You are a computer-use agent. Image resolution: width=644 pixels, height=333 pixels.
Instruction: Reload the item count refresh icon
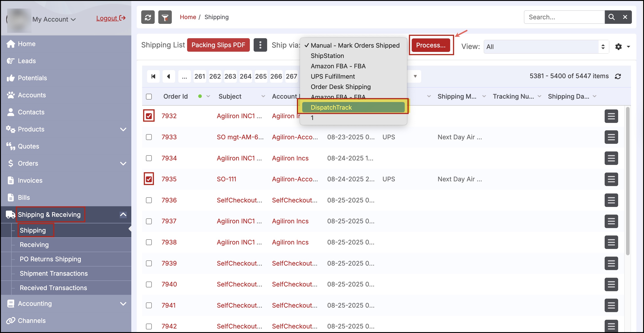[x=618, y=76]
